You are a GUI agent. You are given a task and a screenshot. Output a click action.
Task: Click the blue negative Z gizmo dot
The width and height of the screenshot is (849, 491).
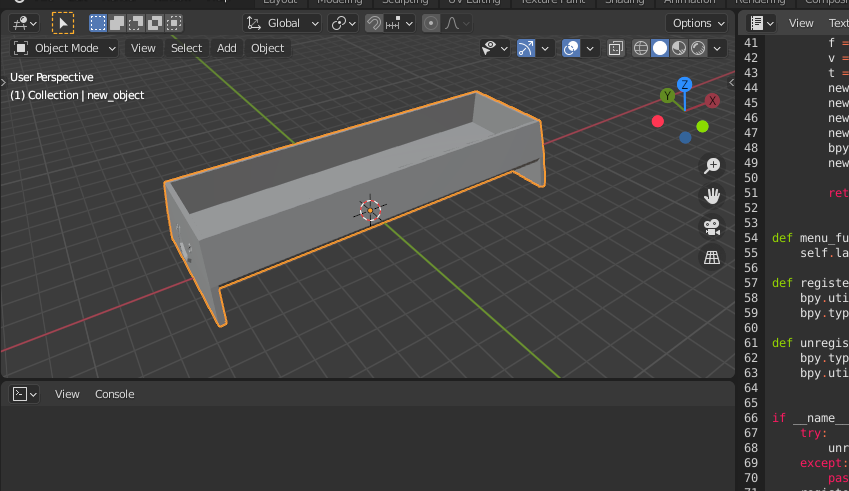click(x=685, y=138)
